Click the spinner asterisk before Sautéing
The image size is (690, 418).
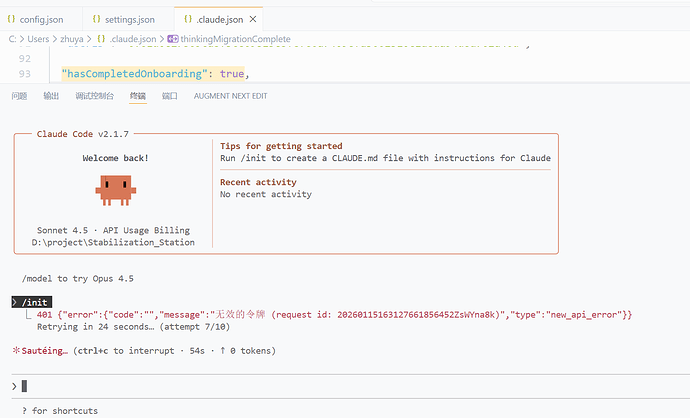coord(16,351)
